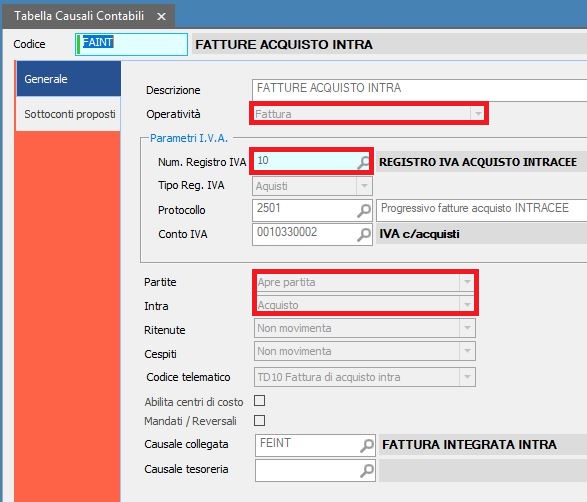Click the Causale tesoreria lookup magnifier
587x502 pixels.
point(367,470)
